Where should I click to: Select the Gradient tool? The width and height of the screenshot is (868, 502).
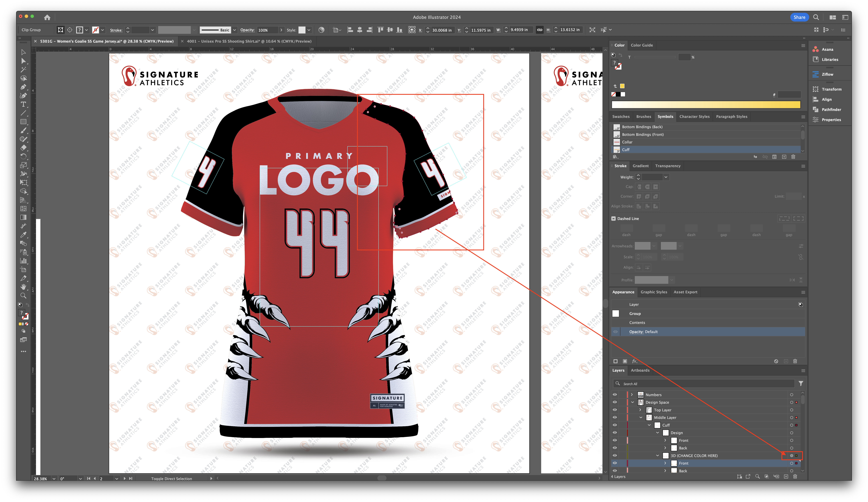(x=23, y=217)
